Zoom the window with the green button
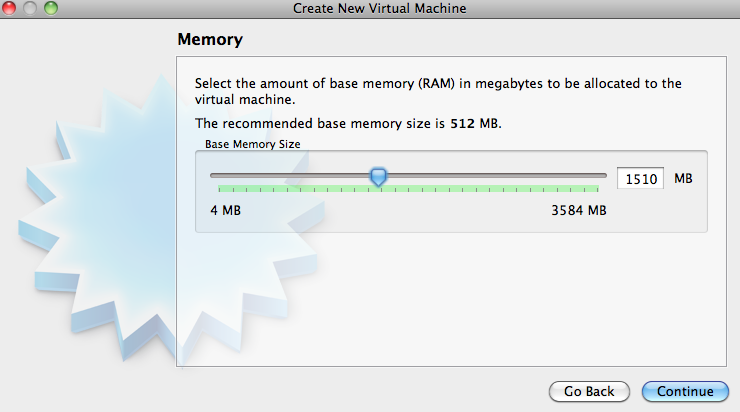This screenshot has width=740, height=412. pyautogui.click(x=50, y=8)
